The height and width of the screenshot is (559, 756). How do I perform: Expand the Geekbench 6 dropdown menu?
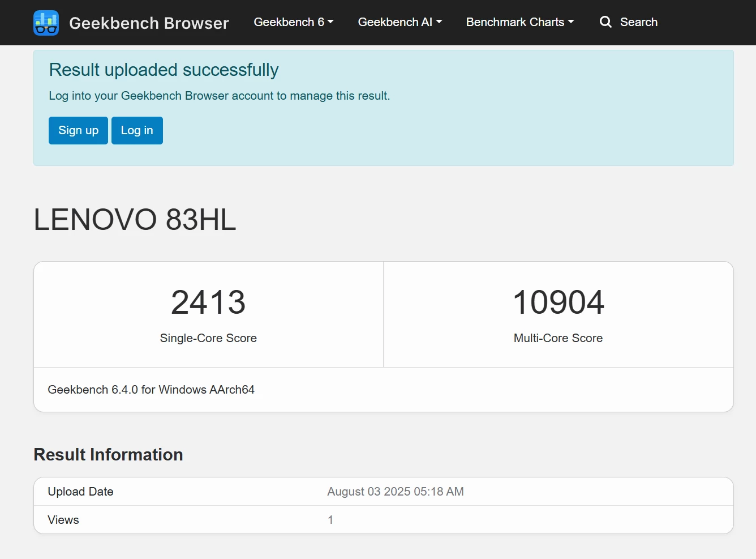(x=294, y=22)
